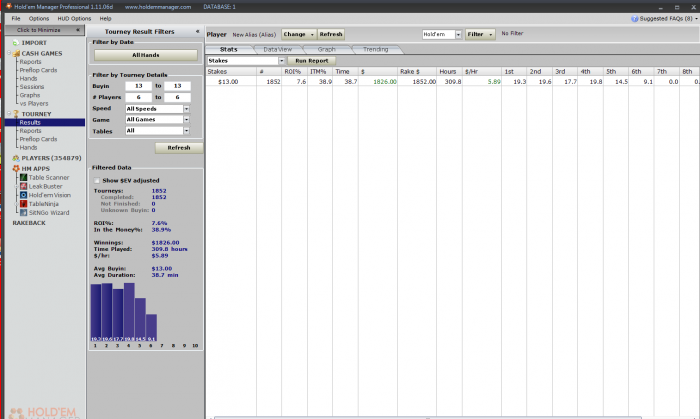Open vs Players tree item

tap(34, 104)
